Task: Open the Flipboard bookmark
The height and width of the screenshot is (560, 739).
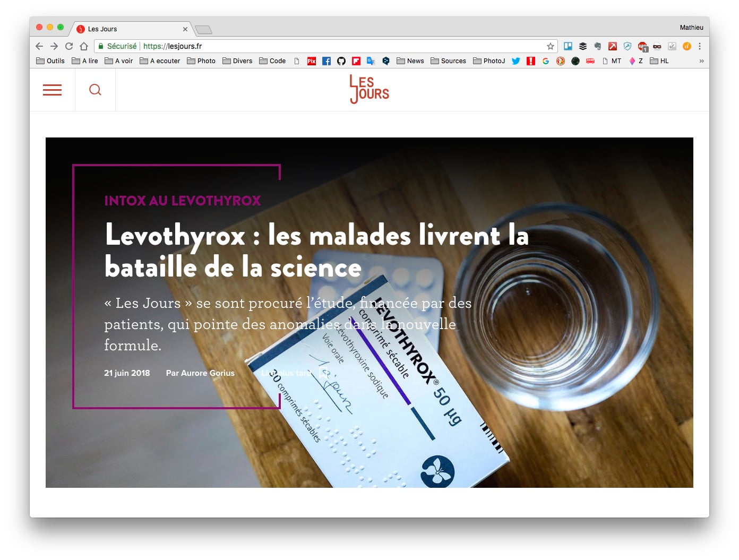Action: (356, 61)
